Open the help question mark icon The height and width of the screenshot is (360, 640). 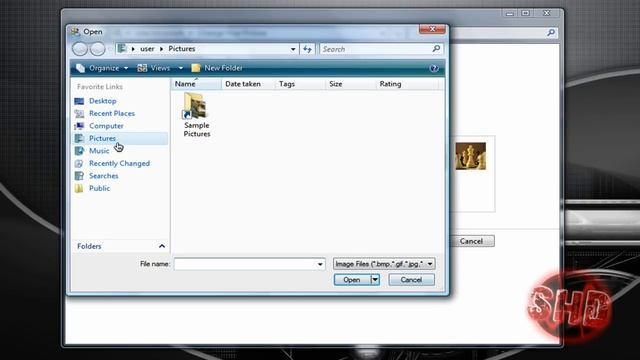tap(434, 68)
